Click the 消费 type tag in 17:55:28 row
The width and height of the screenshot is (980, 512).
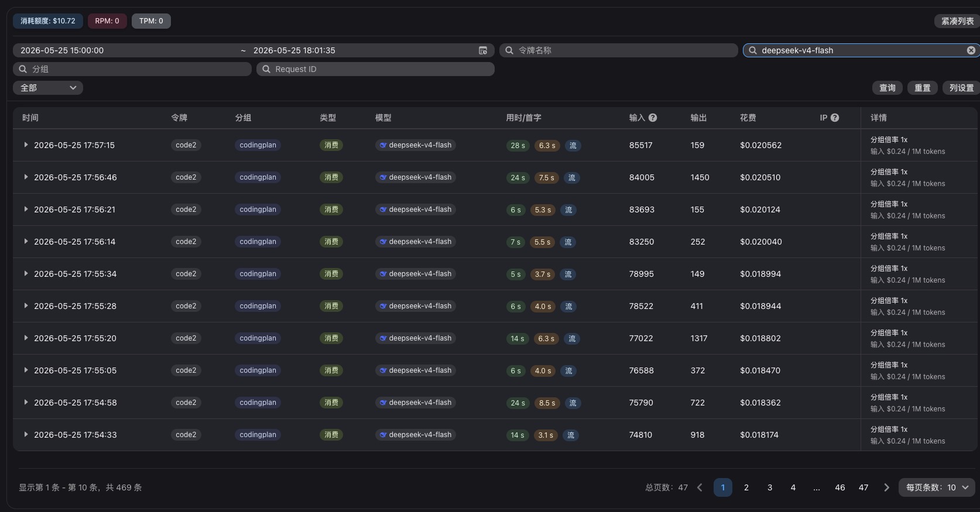pyautogui.click(x=331, y=306)
